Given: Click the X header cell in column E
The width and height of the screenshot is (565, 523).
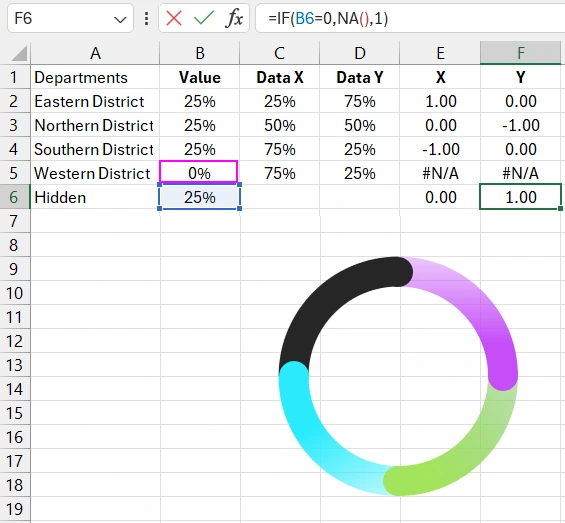Looking at the screenshot, I should (x=440, y=77).
